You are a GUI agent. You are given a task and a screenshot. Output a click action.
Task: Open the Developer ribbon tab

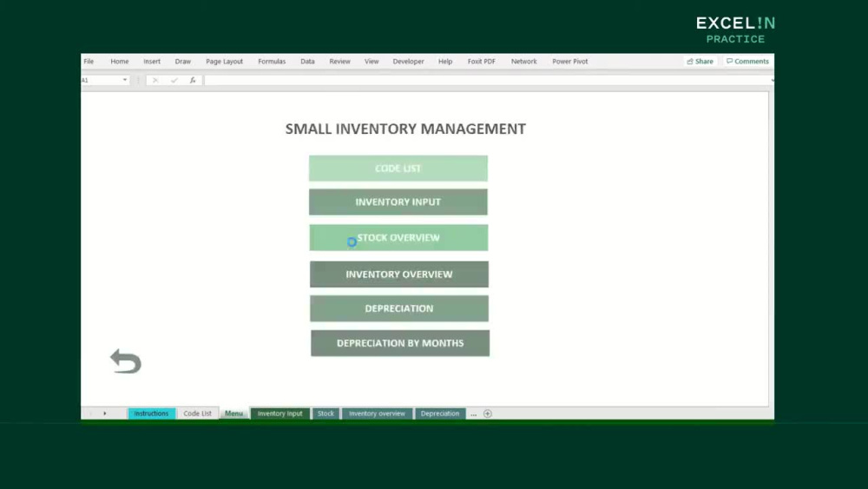[409, 62]
